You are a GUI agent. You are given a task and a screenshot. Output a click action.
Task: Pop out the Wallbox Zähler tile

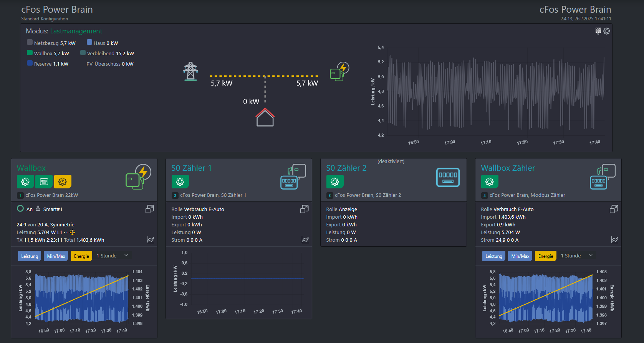click(x=614, y=209)
